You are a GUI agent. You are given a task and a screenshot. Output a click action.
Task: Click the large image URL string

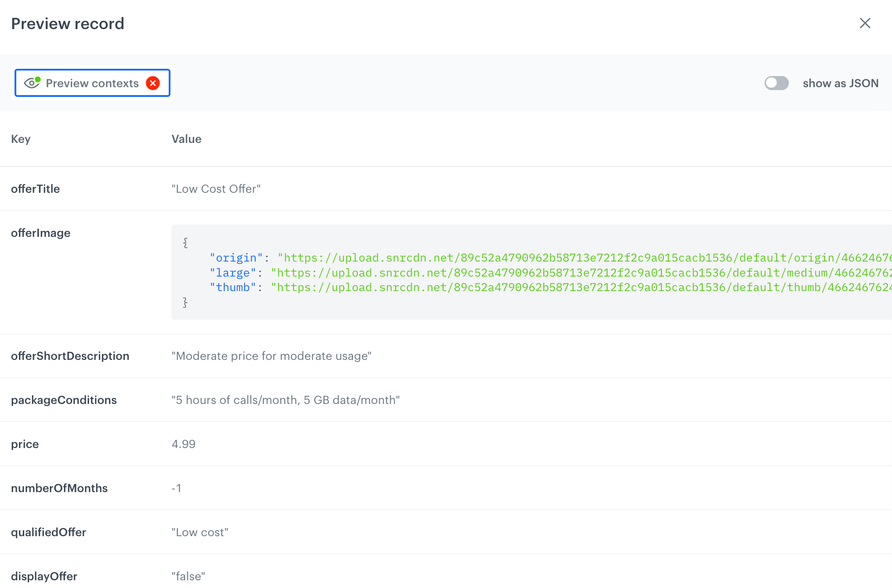point(580,273)
